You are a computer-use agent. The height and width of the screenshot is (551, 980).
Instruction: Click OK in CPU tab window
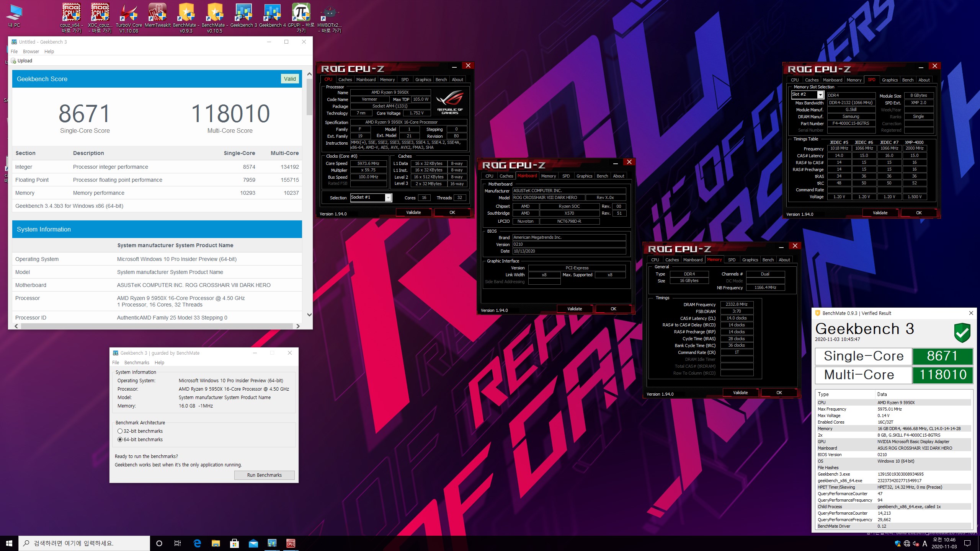pos(452,212)
